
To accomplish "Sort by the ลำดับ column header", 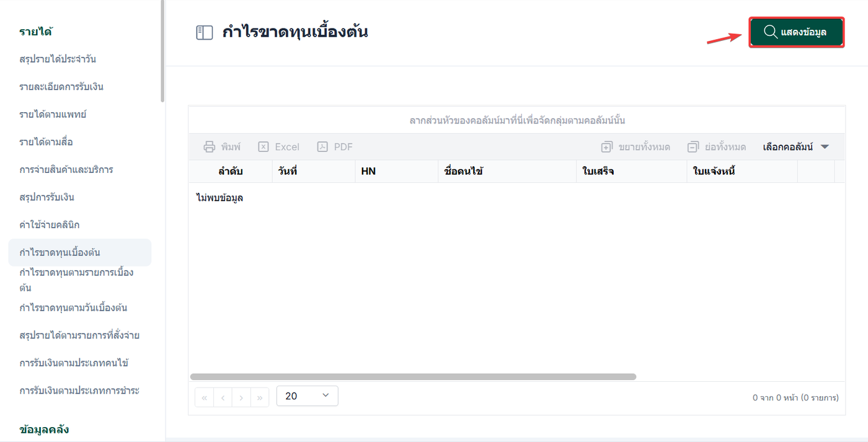I will tap(230, 171).
